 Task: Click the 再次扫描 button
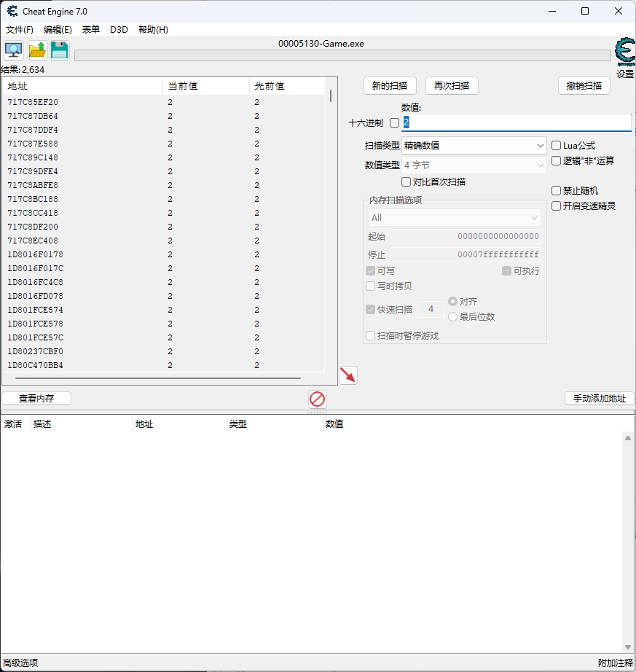tap(452, 86)
